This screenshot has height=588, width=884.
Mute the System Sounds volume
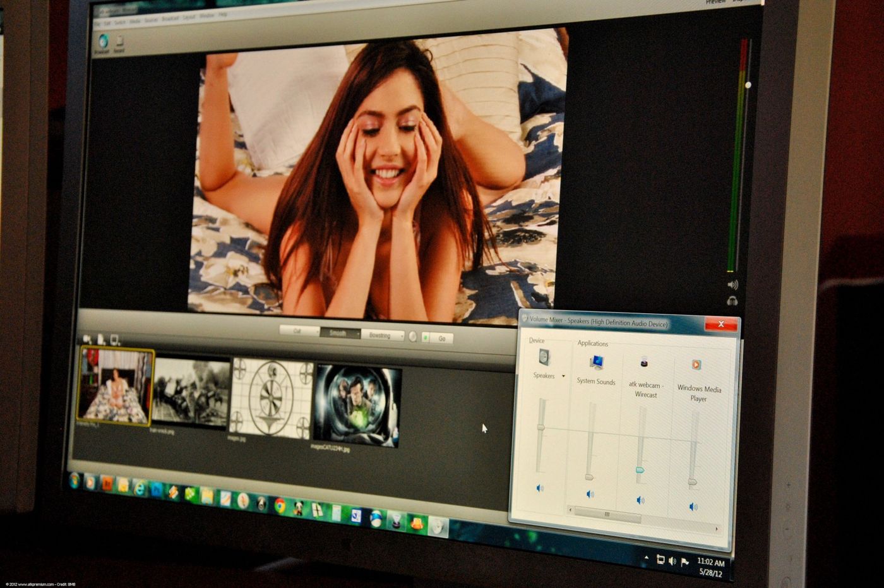(x=590, y=495)
